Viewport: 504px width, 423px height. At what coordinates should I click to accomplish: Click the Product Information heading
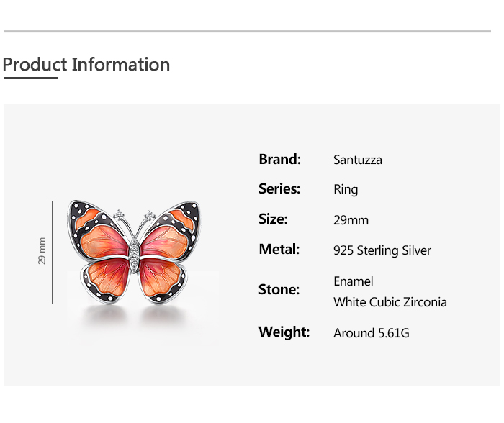click(86, 65)
